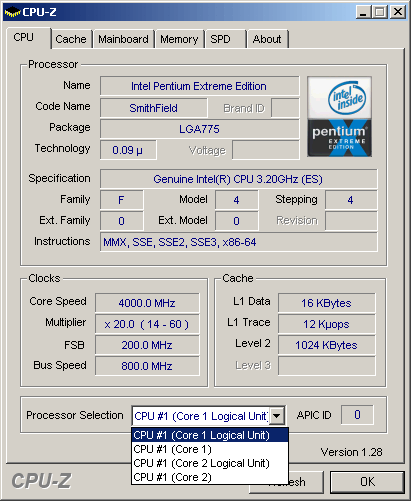The image size is (411, 501).
Task: Click the APIC ID value 0
Action: pos(357,415)
